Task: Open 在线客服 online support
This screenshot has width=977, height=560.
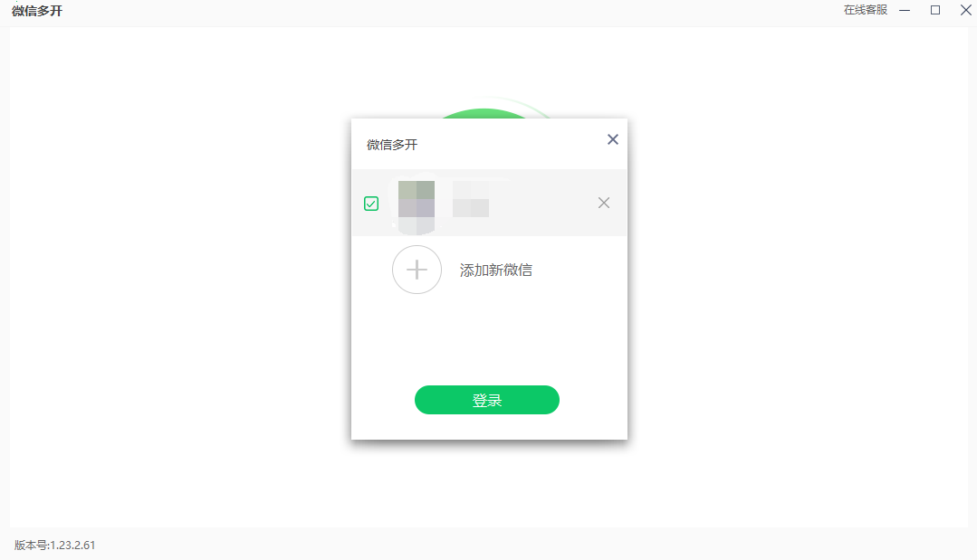Action: click(x=866, y=10)
